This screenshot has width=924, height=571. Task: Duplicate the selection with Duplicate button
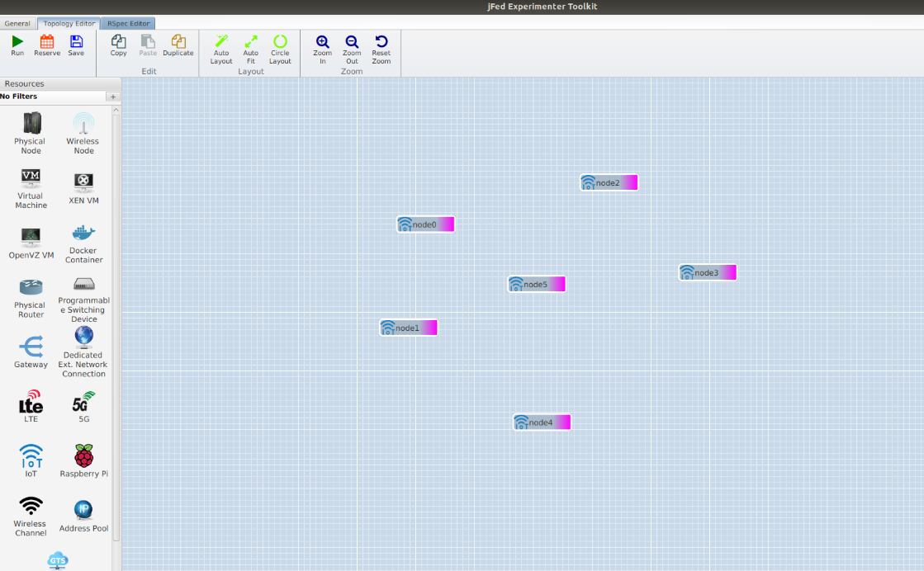(178, 45)
